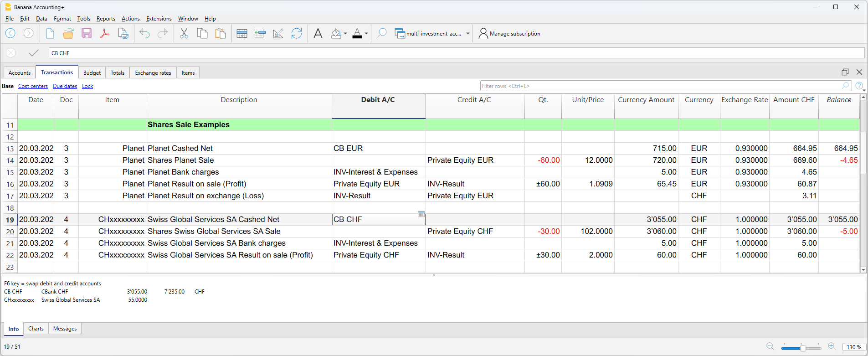Open the Messages bottom tab

click(x=65, y=329)
